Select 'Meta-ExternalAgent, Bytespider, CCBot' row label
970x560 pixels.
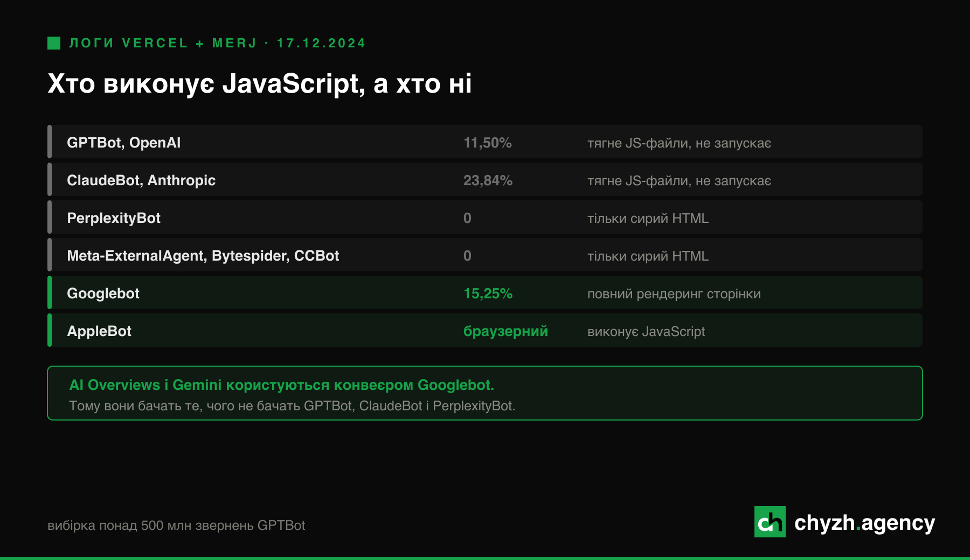tap(203, 256)
